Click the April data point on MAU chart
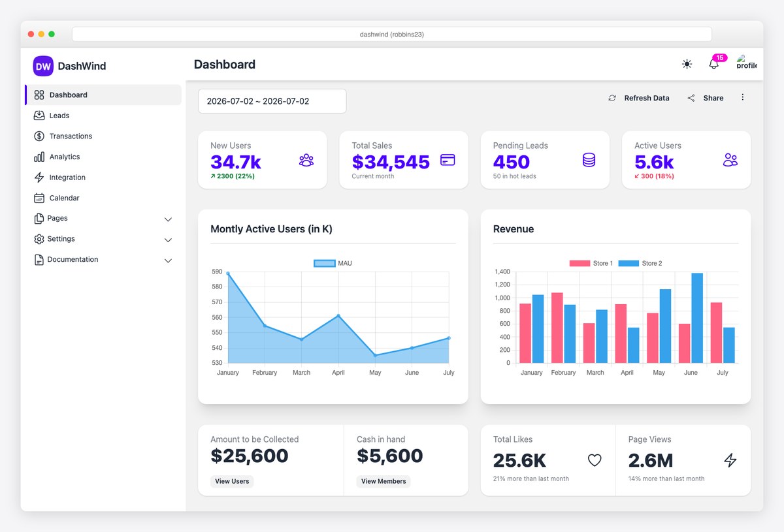This screenshot has width=784, height=532. coord(338,315)
